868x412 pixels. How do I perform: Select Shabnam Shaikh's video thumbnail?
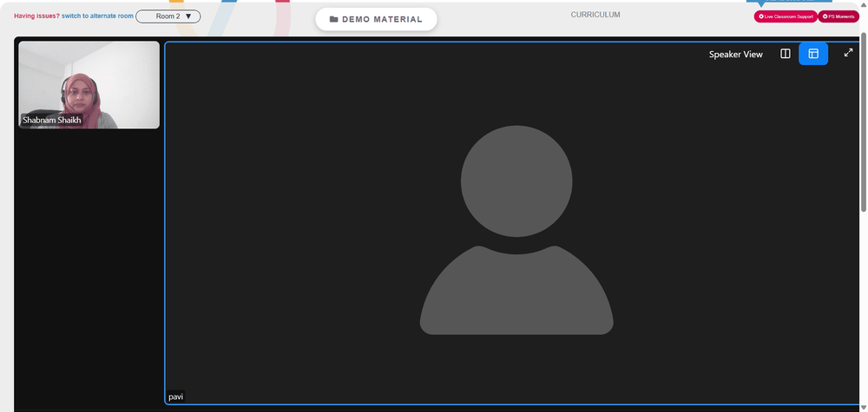coord(89,85)
